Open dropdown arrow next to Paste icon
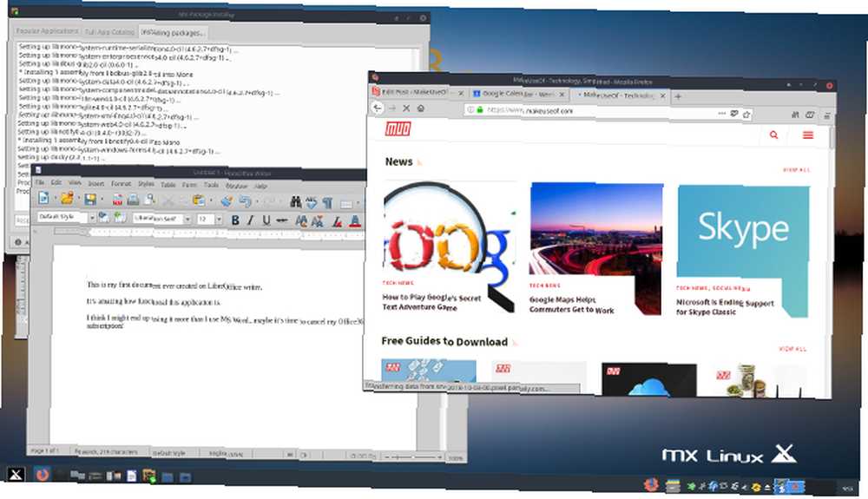 click(x=210, y=201)
